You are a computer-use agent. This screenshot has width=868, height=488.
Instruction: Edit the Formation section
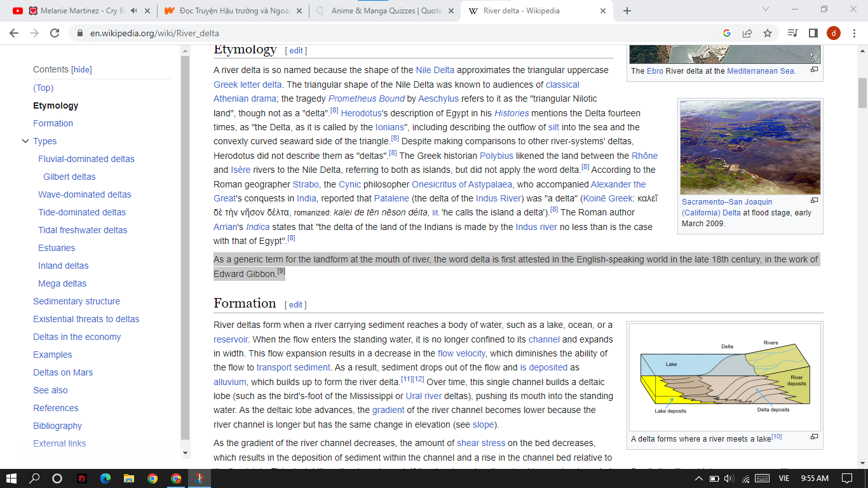click(x=295, y=304)
